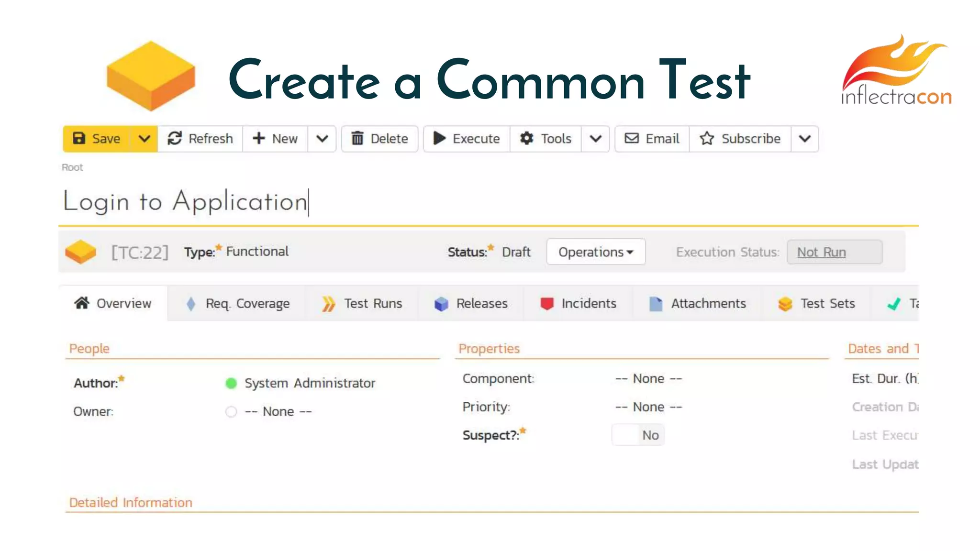
Task: Click the Detailed Information section heading
Action: coord(131,503)
